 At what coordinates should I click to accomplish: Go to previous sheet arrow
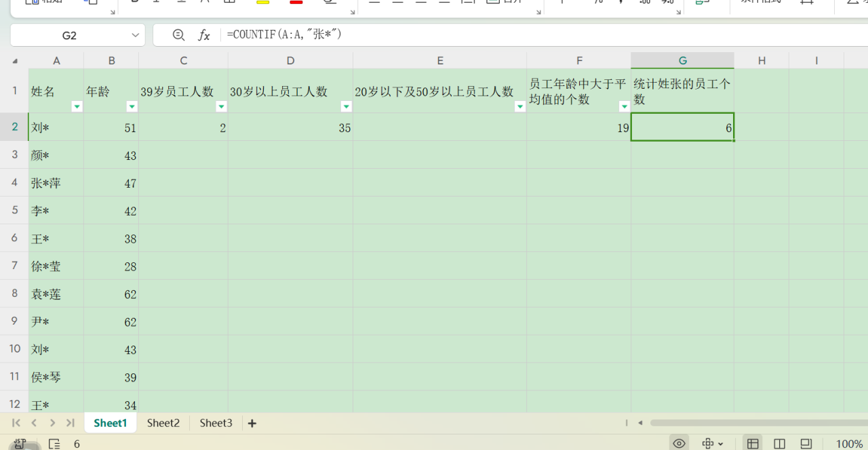(34, 423)
